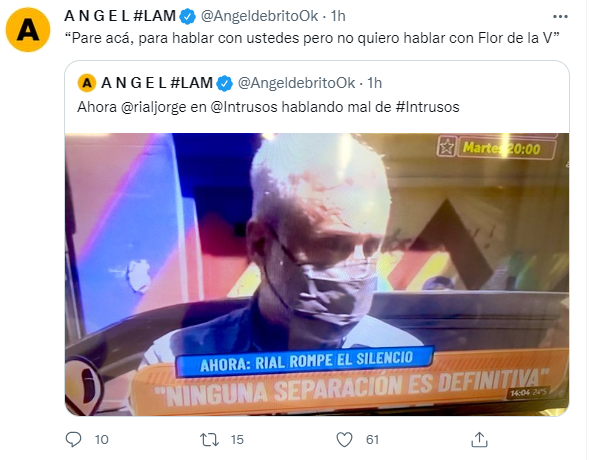The height and width of the screenshot is (460, 589).
Task: Like the tweet with heart icon
Action: click(x=344, y=439)
